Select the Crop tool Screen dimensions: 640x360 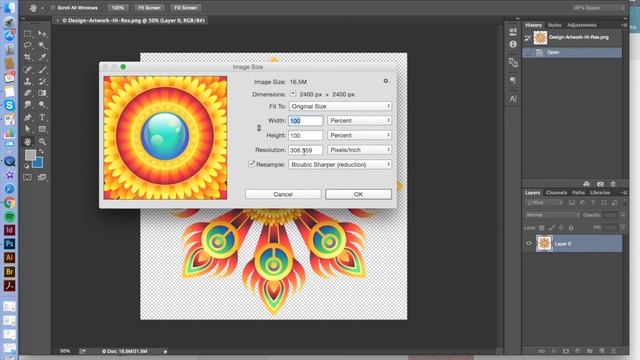click(x=27, y=57)
